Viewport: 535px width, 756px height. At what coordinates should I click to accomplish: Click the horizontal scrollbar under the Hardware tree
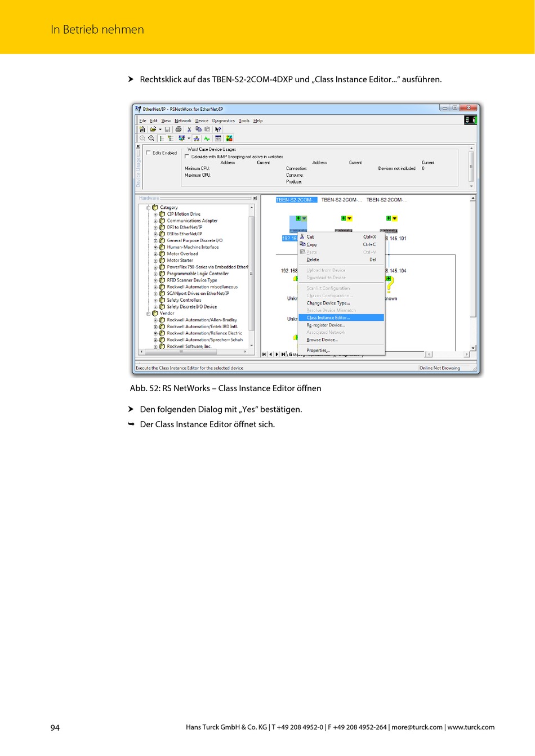pyautogui.click(x=193, y=351)
